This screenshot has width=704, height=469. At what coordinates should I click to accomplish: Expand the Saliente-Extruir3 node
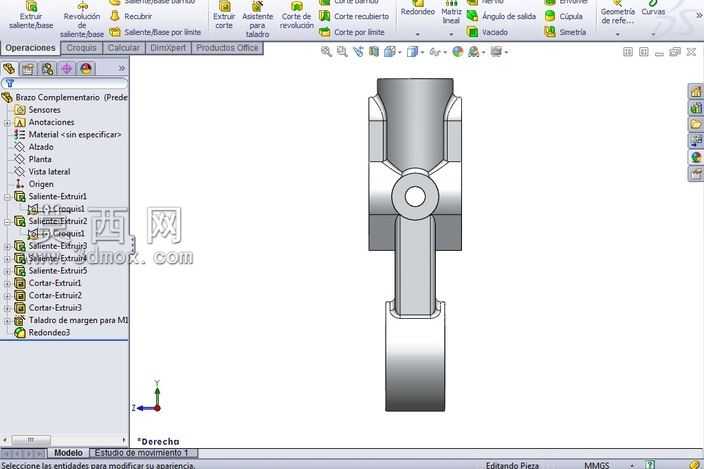click(x=7, y=246)
